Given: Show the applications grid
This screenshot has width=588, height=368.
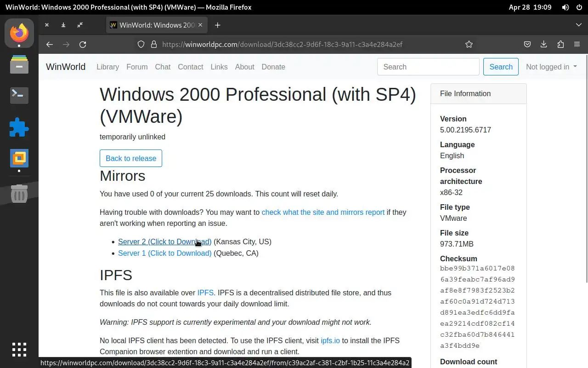Looking at the screenshot, I should pos(19,350).
